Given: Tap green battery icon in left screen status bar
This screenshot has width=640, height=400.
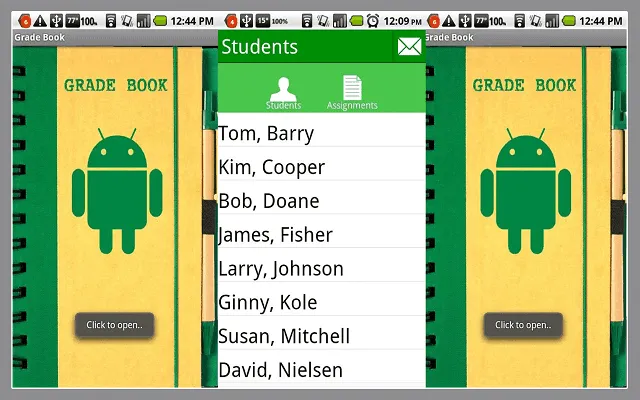Looking at the screenshot, I should coord(160,21).
